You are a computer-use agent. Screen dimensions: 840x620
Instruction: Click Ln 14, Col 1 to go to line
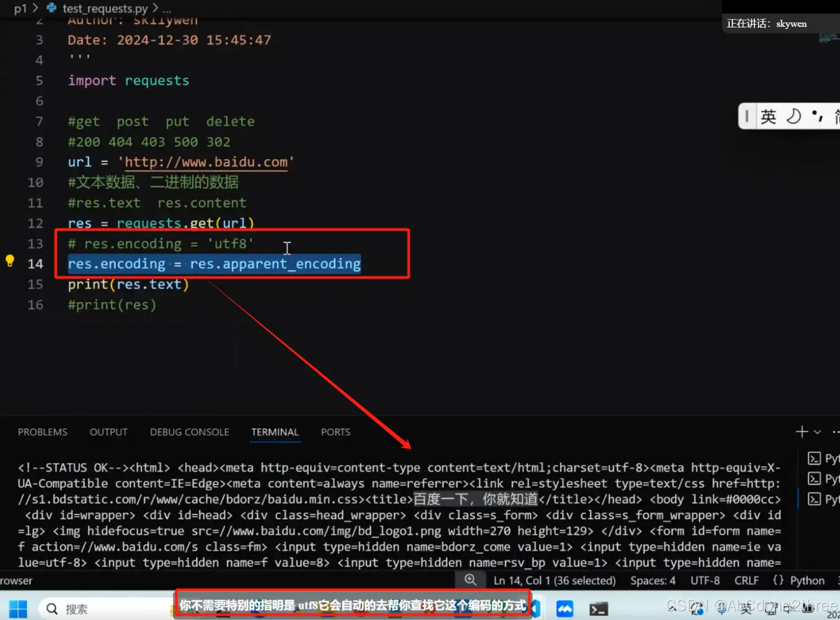pyautogui.click(x=554, y=580)
